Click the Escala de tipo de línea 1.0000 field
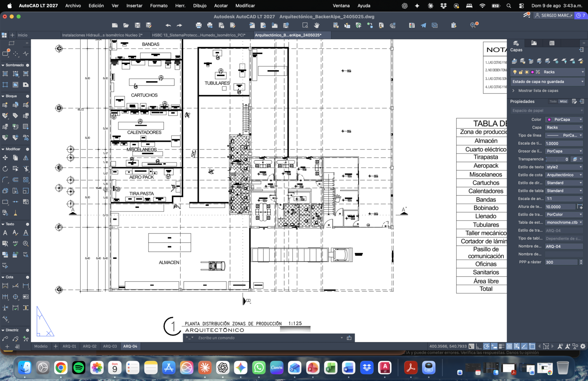 tap(564, 144)
